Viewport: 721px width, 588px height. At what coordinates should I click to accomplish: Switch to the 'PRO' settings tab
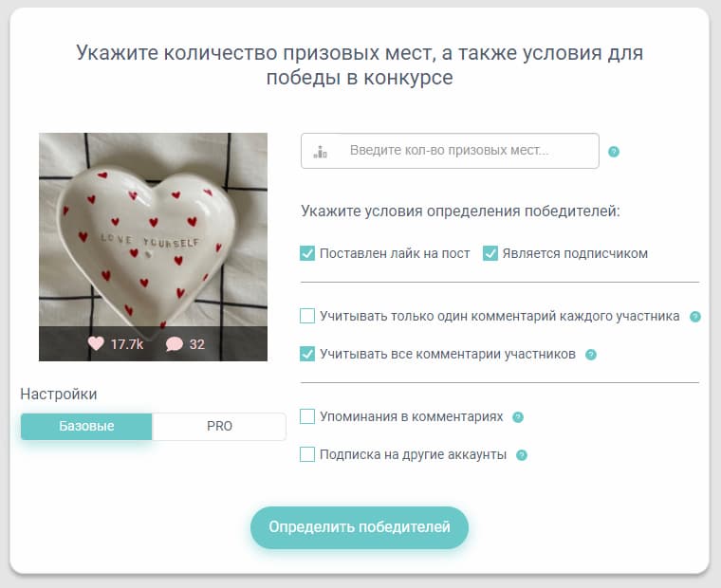tap(219, 426)
